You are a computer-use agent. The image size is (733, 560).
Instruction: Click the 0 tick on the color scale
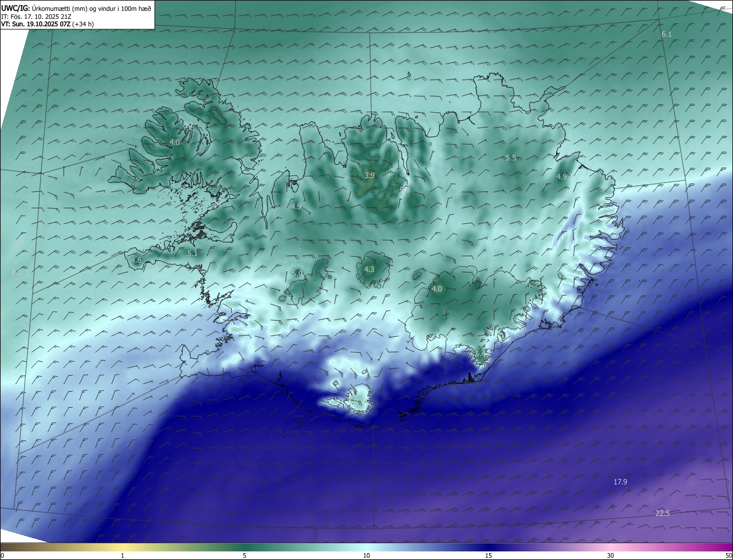pos(2,555)
